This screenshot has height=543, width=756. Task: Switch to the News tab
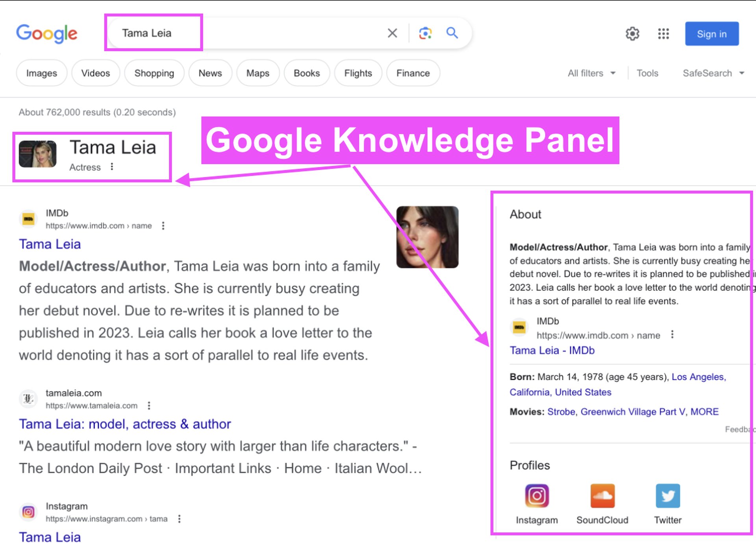pos(210,73)
